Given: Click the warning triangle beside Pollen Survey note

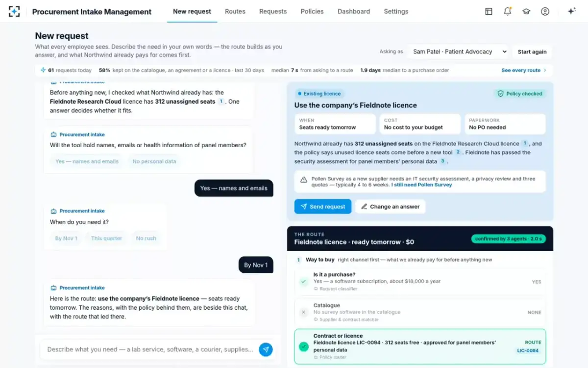Looking at the screenshot, I should (304, 180).
